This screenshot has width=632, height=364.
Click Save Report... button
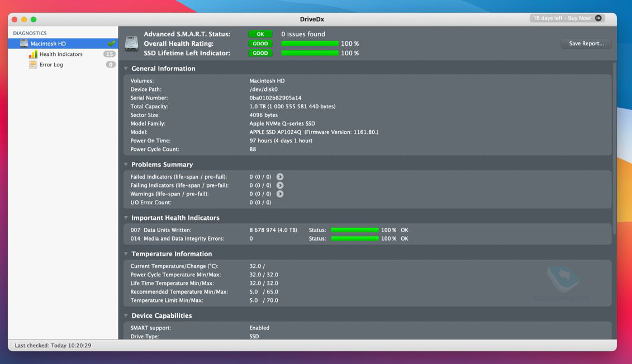click(586, 44)
